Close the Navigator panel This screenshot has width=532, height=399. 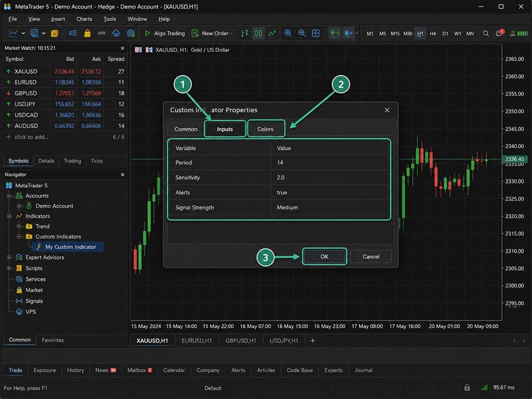122,174
